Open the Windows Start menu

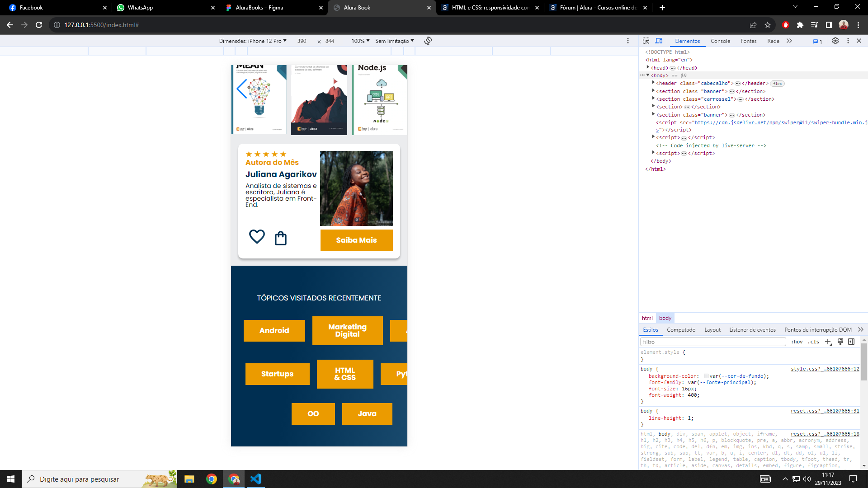[11, 479]
